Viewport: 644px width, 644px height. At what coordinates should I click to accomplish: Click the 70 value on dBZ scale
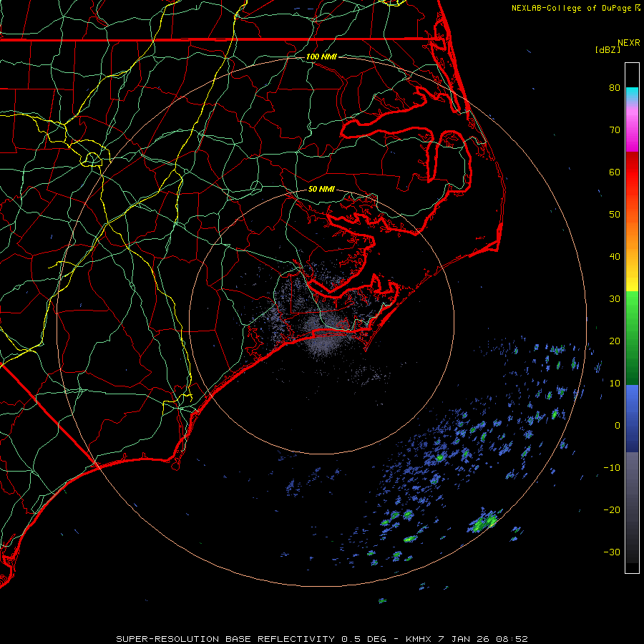pyautogui.click(x=615, y=130)
